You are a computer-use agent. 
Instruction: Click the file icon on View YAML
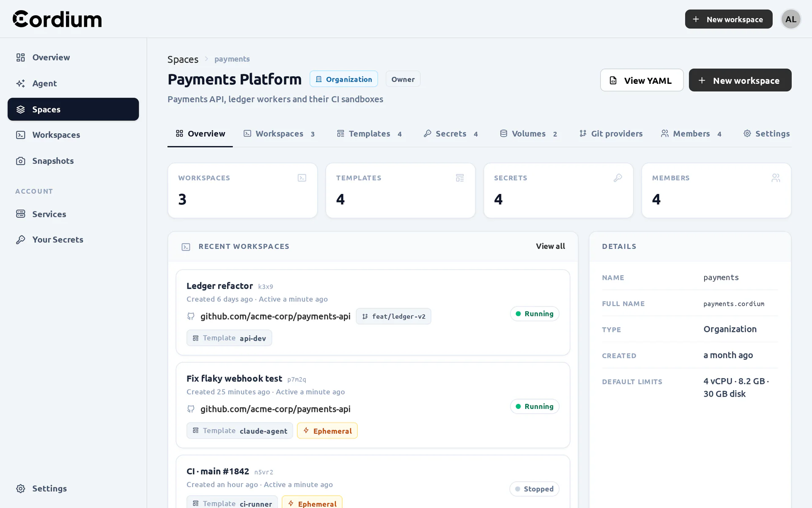pos(613,80)
